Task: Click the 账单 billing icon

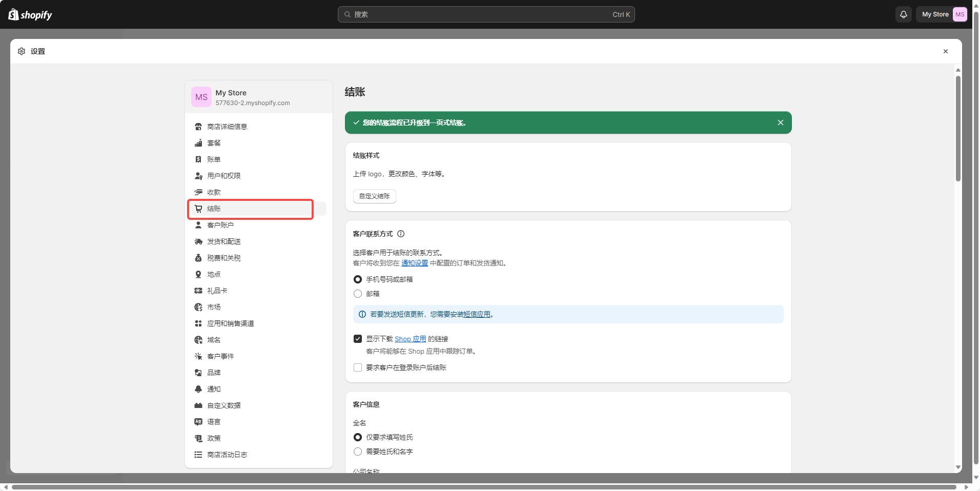Action: 198,159
